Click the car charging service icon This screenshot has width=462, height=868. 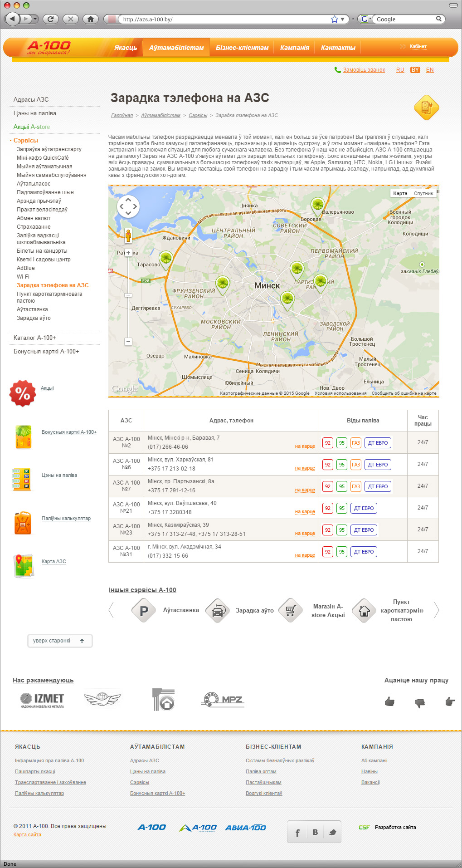(218, 611)
